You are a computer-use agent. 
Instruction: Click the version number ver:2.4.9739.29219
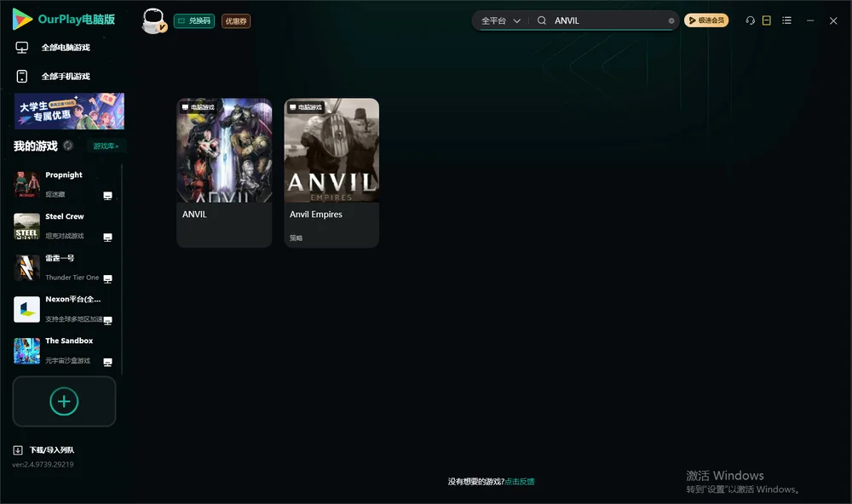[43, 465]
